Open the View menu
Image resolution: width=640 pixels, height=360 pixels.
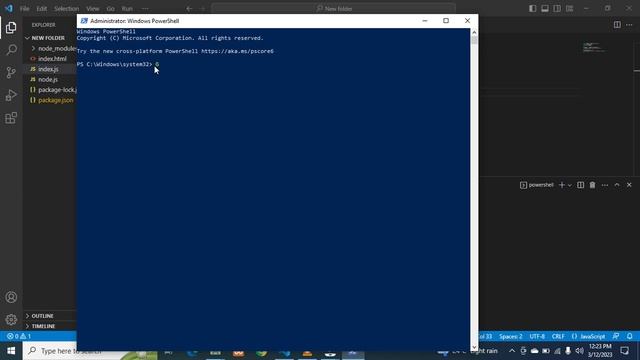click(93, 9)
